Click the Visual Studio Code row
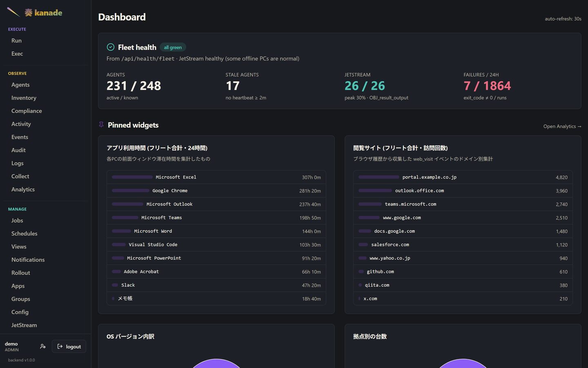Screen dimensions: 588x368 [216, 245]
